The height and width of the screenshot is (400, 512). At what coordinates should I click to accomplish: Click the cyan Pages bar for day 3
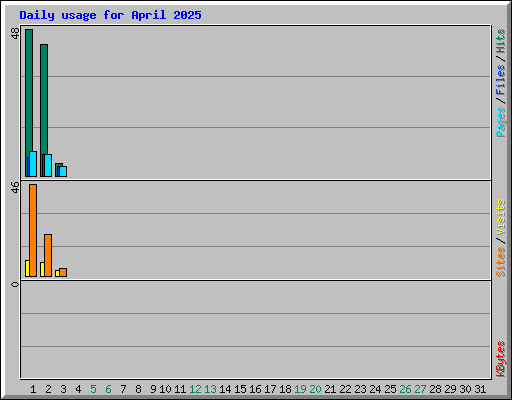click(x=63, y=172)
